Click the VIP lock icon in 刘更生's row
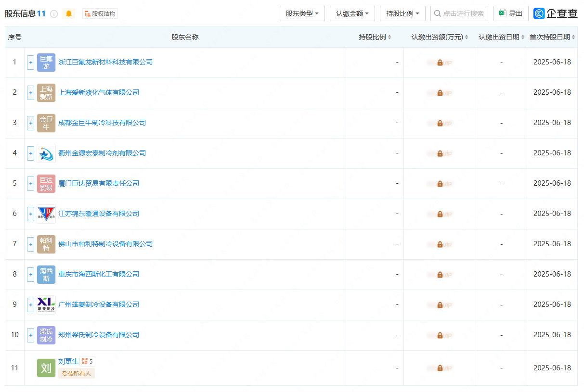Screen dimensions: 584x392 (440, 368)
